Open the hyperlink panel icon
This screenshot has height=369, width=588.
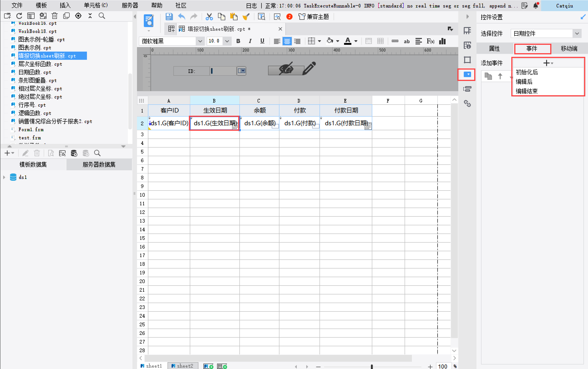[x=467, y=103]
